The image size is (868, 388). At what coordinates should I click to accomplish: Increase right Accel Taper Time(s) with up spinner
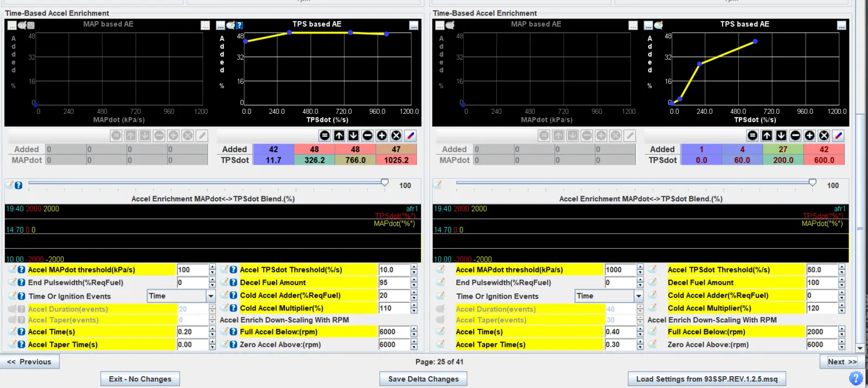640,341
